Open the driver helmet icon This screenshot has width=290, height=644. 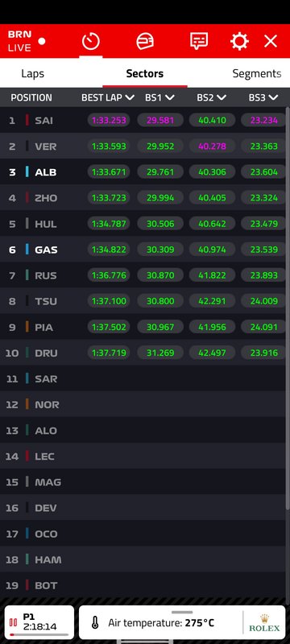[144, 42]
